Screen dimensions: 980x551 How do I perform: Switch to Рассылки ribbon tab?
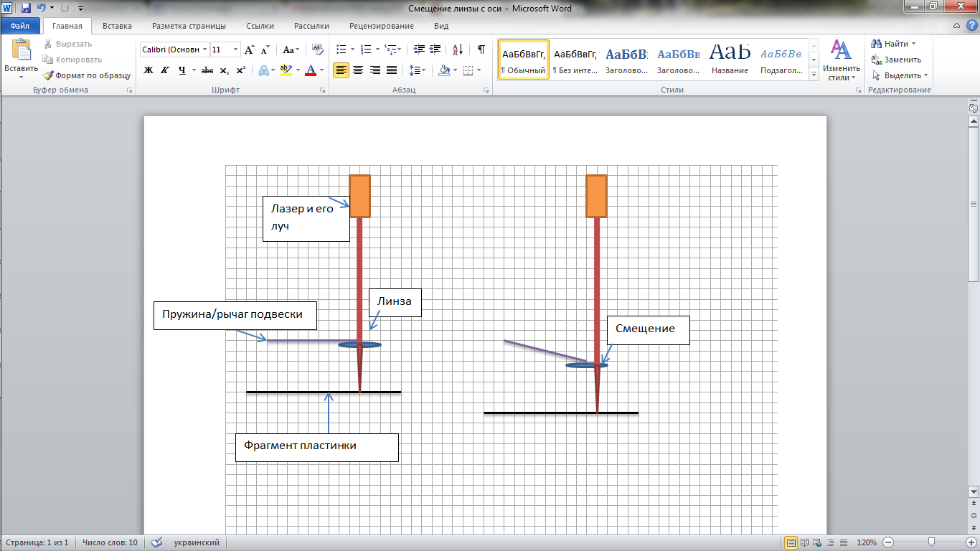point(312,26)
